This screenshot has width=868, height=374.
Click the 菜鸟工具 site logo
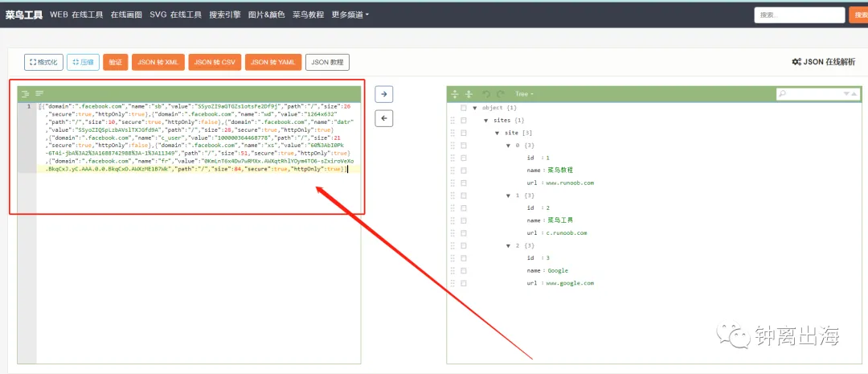pyautogui.click(x=24, y=15)
